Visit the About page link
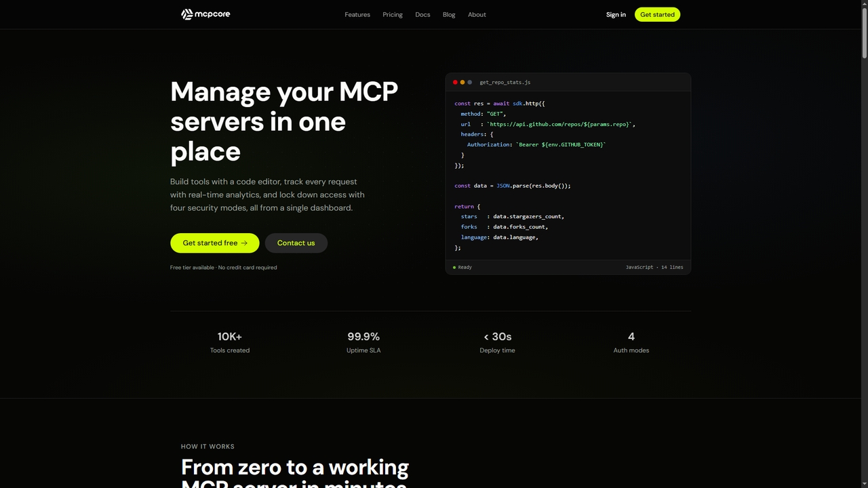868x488 pixels. pyautogui.click(x=477, y=14)
